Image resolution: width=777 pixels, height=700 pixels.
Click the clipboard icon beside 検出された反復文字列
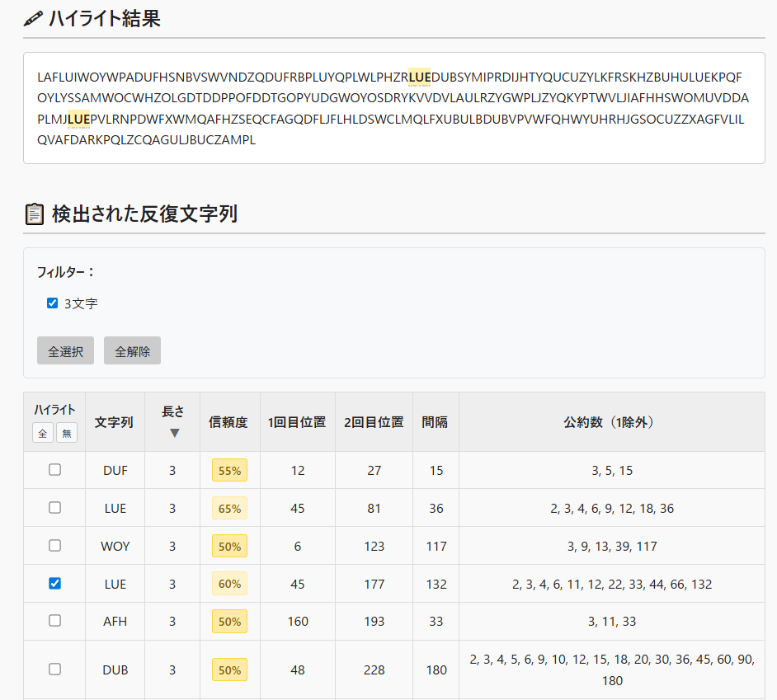(x=34, y=214)
